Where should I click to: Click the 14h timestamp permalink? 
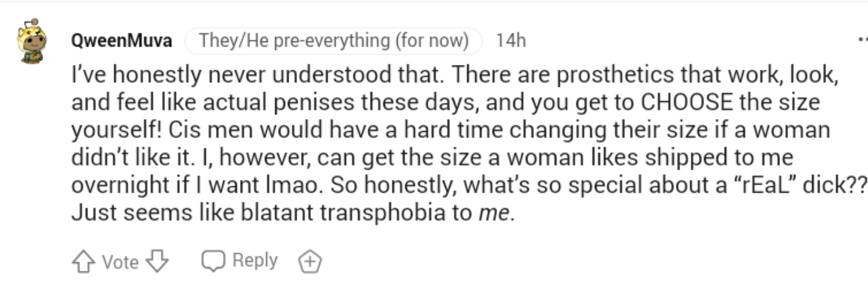coord(510,40)
